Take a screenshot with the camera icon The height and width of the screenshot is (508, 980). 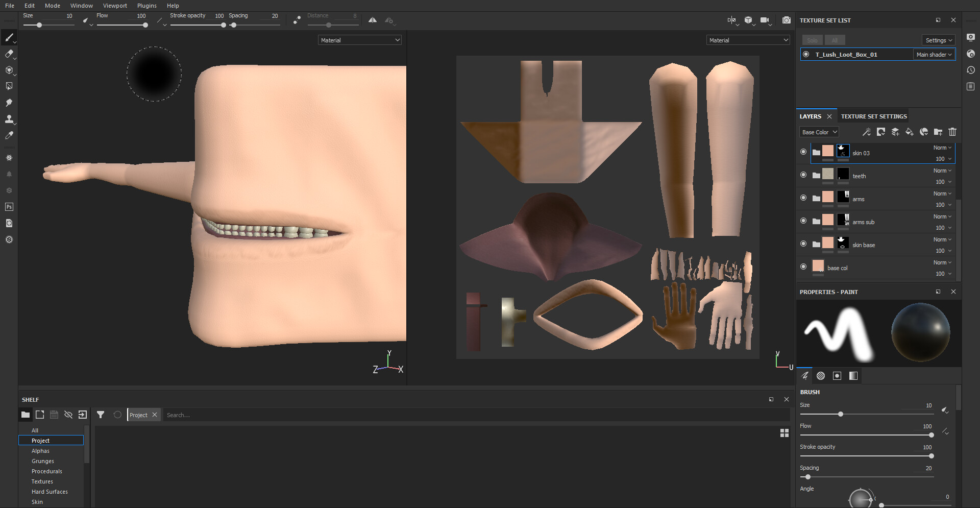[x=786, y=20]
